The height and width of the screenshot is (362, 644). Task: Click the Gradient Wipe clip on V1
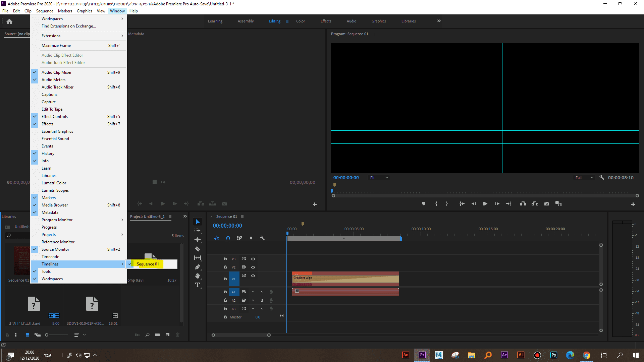click(x=345, y=279)
